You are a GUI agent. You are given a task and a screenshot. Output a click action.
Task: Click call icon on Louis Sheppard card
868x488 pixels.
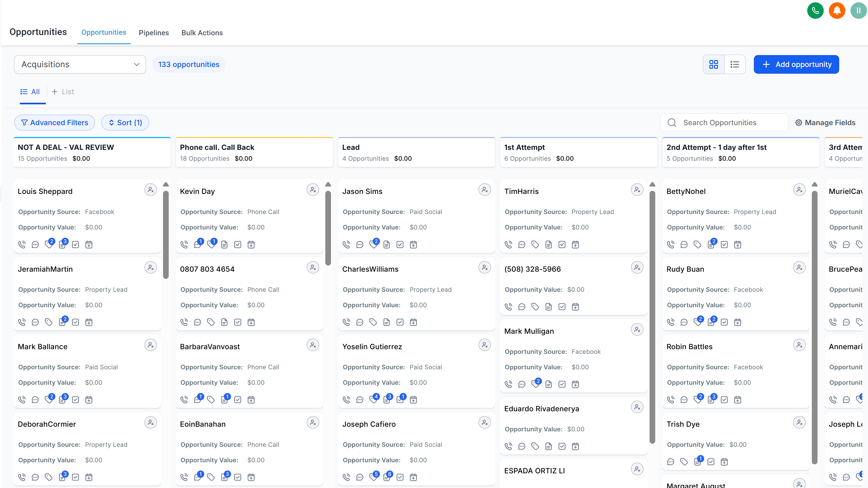(x=22, y=244)
